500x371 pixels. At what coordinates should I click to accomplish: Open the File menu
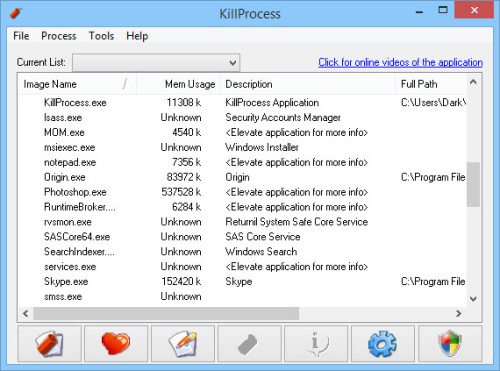21,36
